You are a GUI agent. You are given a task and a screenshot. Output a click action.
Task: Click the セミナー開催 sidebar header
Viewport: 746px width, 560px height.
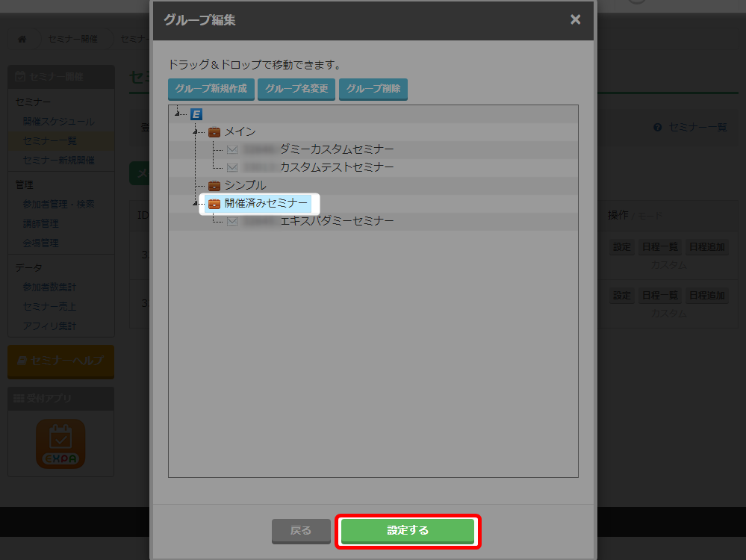pyautogui.click(x=61, y=77)
